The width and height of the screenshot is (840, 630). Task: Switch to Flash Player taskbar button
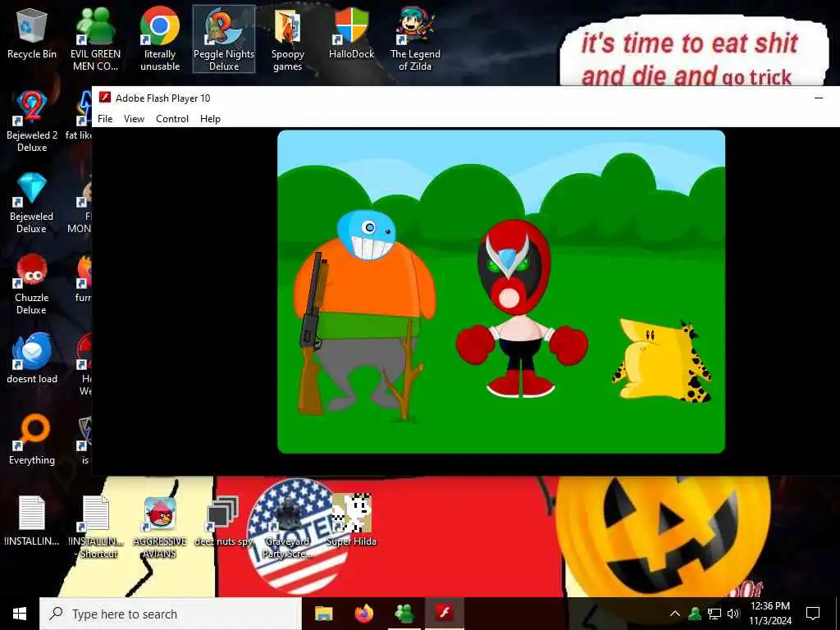(444, 614)
